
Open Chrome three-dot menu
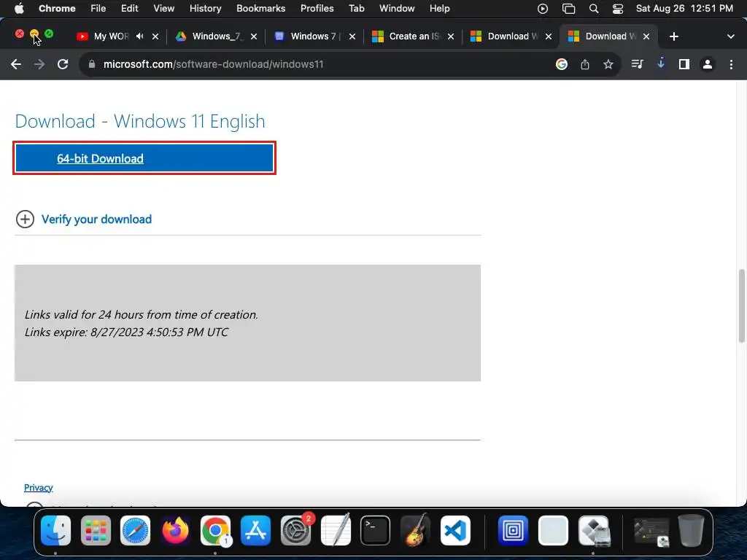coord(731,64)
